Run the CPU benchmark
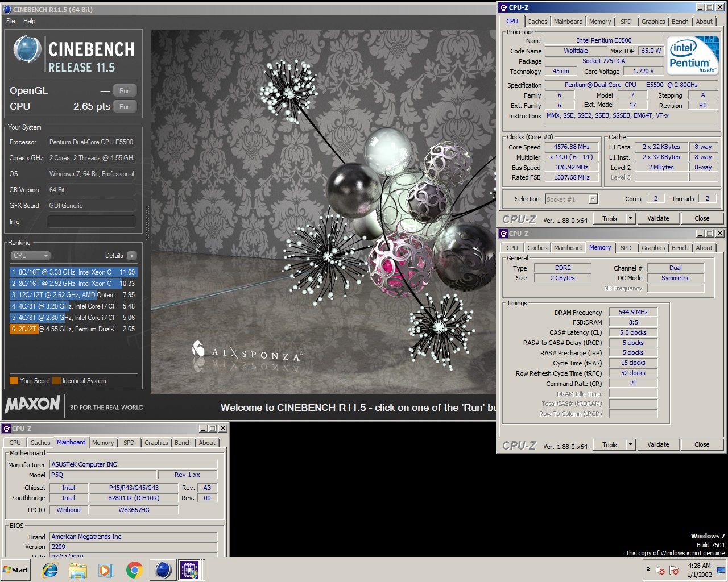Viewport: 728px width, 582px height. (x=125, y=107)
